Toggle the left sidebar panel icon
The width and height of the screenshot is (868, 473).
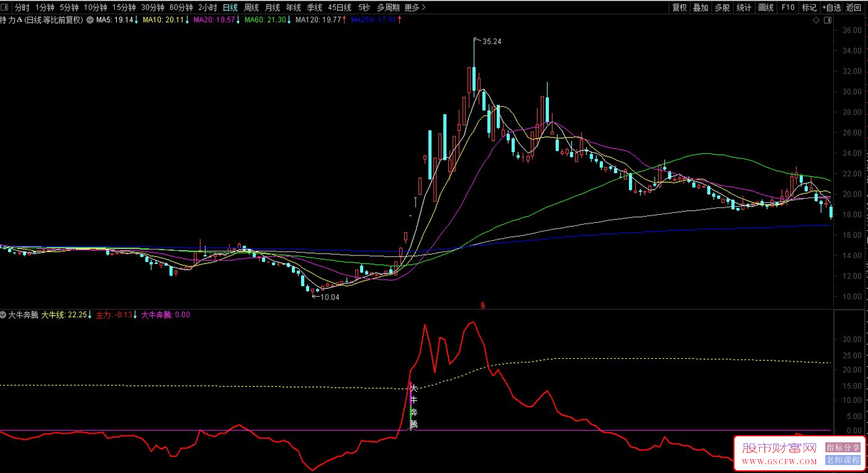pos(5,8)
